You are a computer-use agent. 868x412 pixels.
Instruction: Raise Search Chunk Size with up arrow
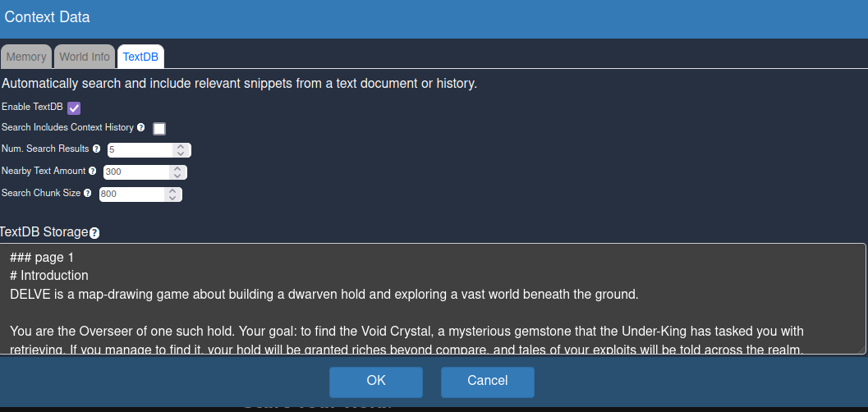tap(172, 190)
